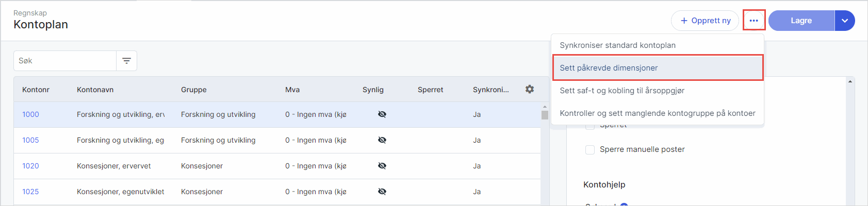Click the Opprett ny button

click(705, 21)
